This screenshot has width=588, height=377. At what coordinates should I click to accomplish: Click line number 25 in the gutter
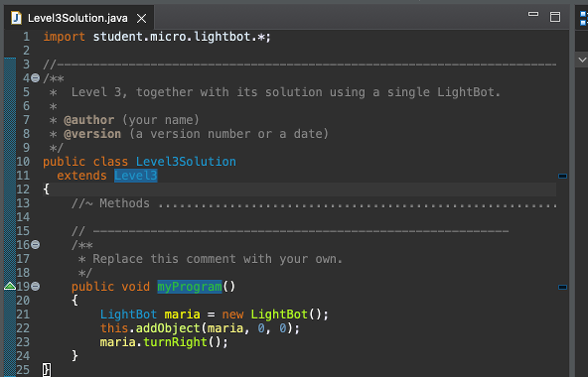(23, 370)
